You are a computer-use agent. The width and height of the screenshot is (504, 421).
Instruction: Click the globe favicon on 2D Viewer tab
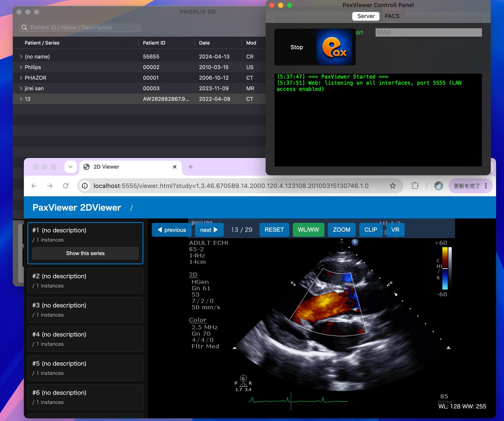[87, 167]
